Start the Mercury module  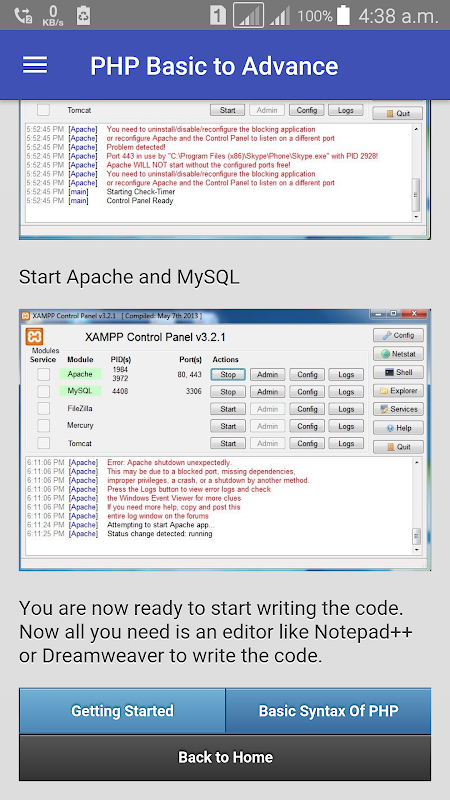coord(228,426)
